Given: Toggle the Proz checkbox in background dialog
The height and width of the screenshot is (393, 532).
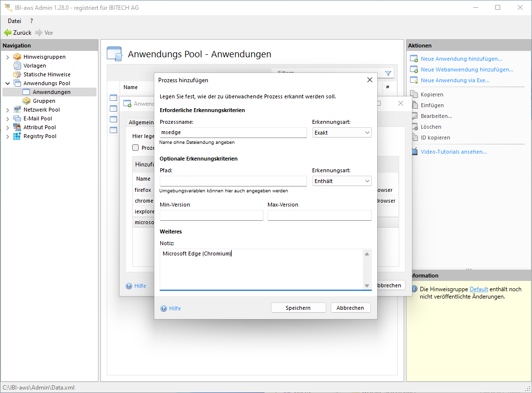Looking at the screenshot, I should click(x=136, y=148).
